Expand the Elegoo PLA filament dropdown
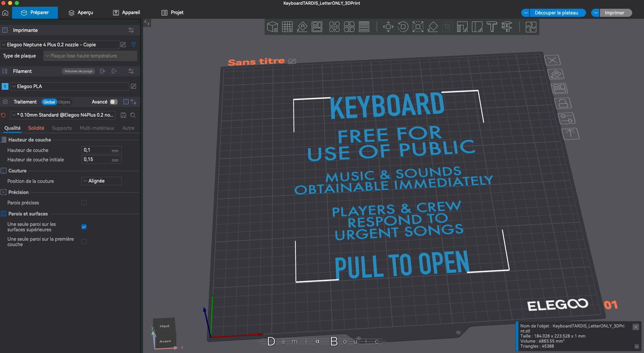Screen dimensions: 644x353 (x=70, y=86)
